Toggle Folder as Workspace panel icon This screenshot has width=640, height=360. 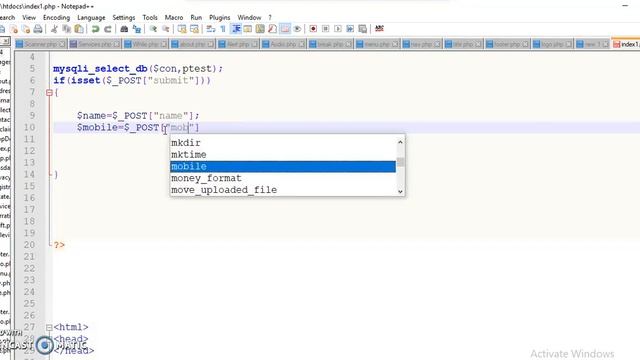[x=285, y=29]
